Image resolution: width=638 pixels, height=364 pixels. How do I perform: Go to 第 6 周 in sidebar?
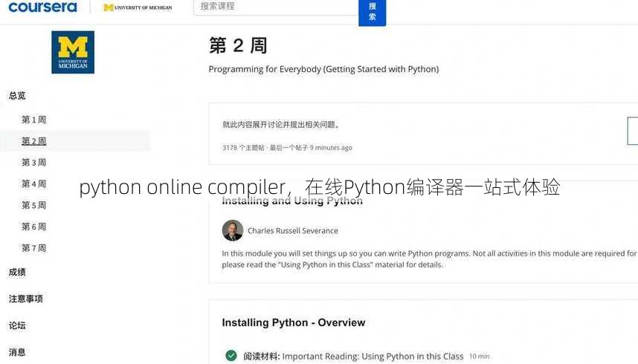click(33, 227)
